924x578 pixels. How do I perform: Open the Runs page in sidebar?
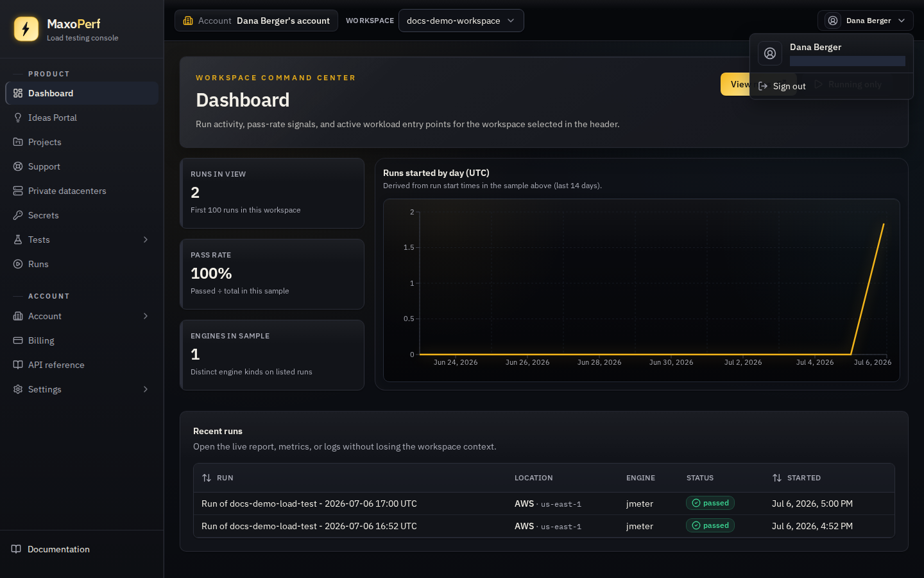tap(81, 264)
